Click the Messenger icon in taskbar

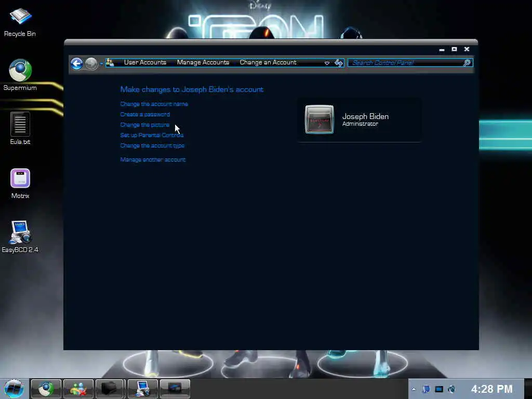click(x=78, y=389)
